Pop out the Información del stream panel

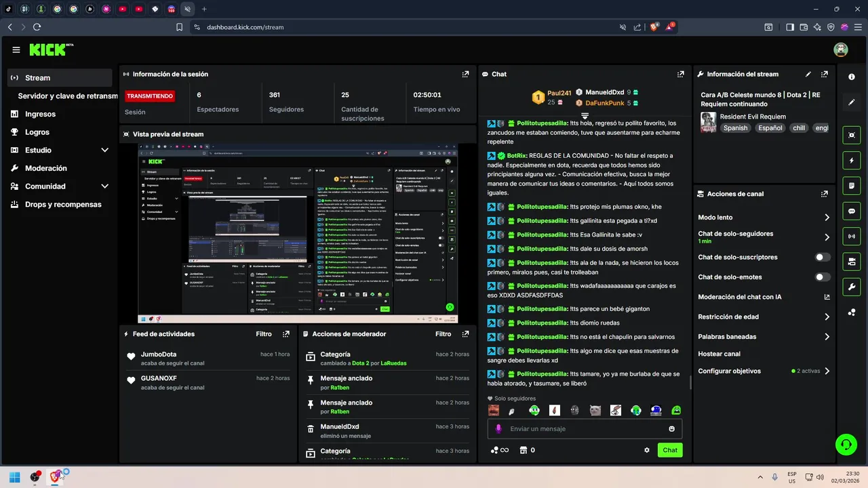click(825, 74)
